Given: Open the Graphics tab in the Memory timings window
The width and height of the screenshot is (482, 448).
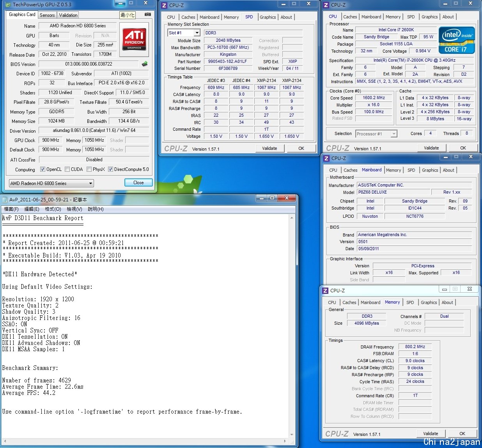Looking at the screenshot, I should point(429,302).
